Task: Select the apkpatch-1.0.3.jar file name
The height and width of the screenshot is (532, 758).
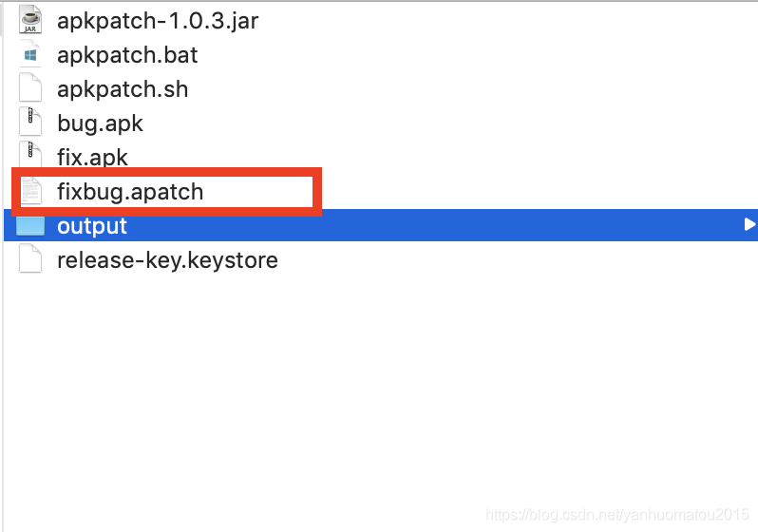Action: coord(158,21)
